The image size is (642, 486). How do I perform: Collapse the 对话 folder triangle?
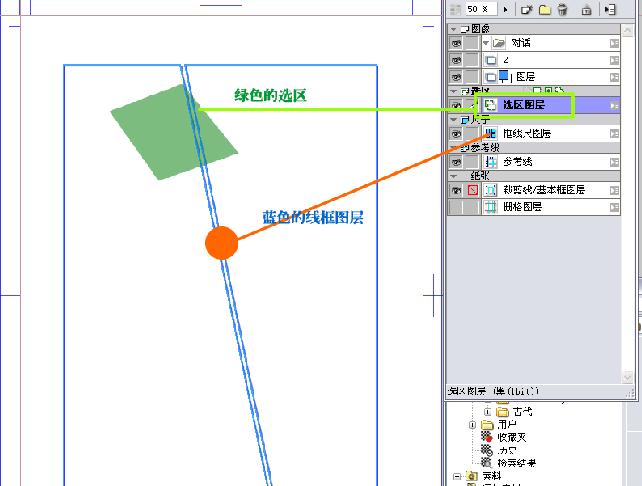coord(486,43)
